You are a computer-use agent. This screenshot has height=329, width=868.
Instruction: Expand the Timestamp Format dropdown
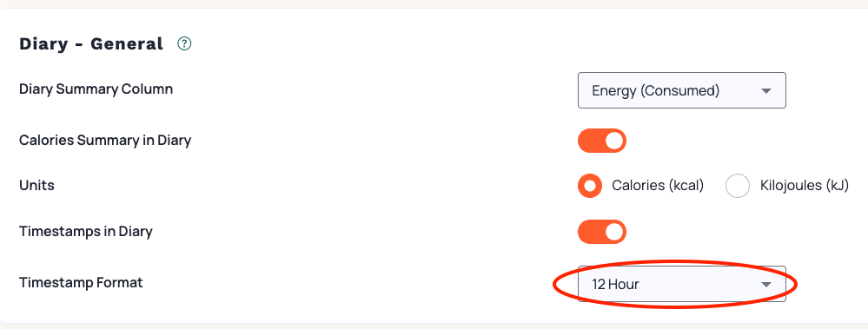pyautogui.click(x=682, y=284)
